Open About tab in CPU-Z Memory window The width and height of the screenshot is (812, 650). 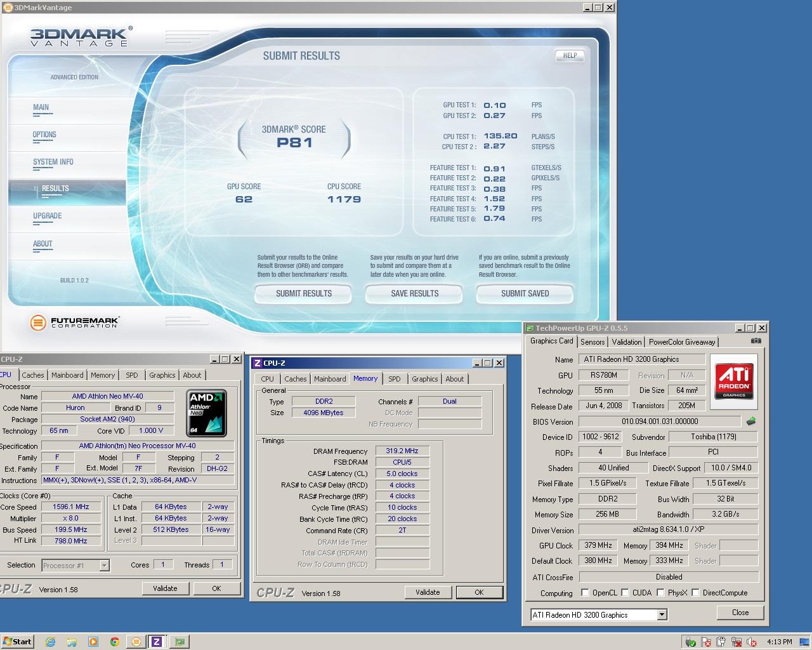[454, 379]
